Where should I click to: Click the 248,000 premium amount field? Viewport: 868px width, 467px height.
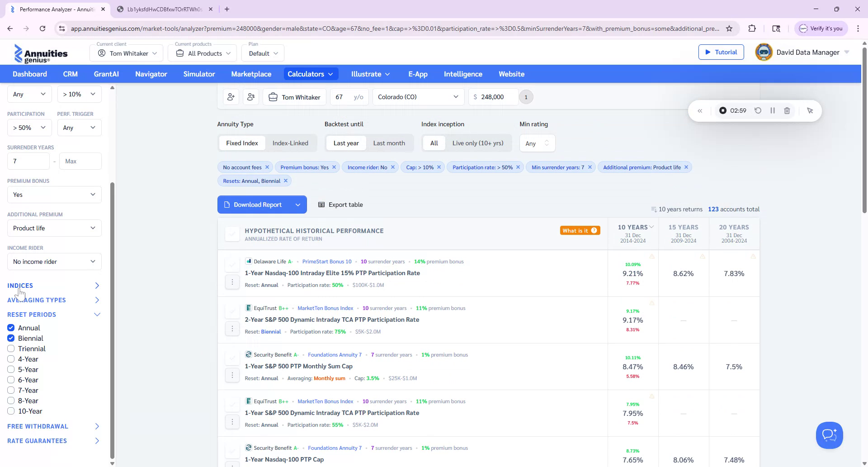493,97
